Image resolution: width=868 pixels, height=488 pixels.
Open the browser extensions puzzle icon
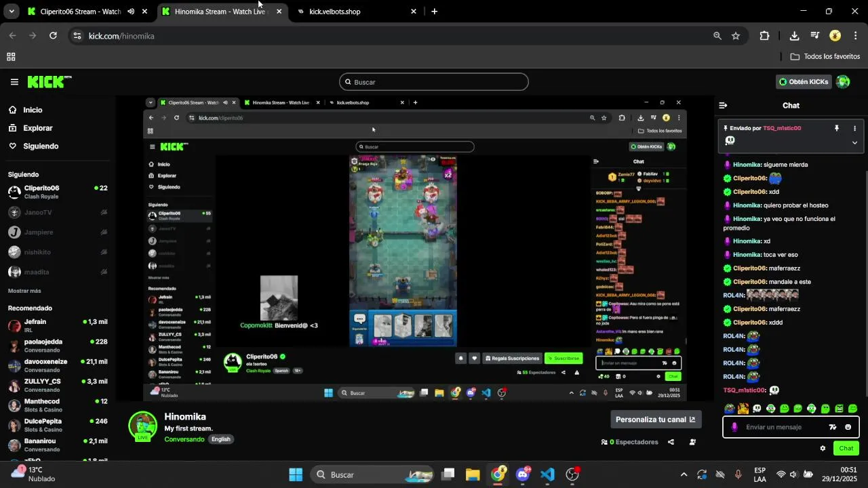[x=765, y=36]
